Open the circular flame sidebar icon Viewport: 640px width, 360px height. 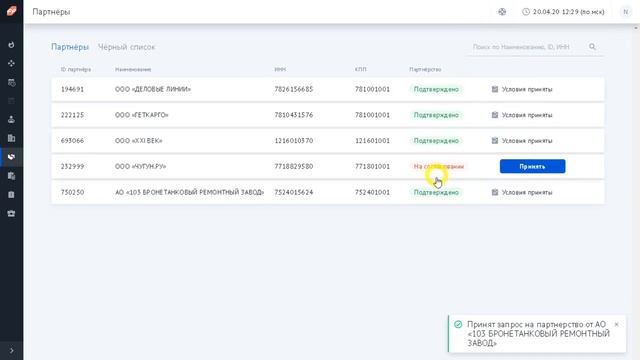pyautogui.click(x=11, y=44)
